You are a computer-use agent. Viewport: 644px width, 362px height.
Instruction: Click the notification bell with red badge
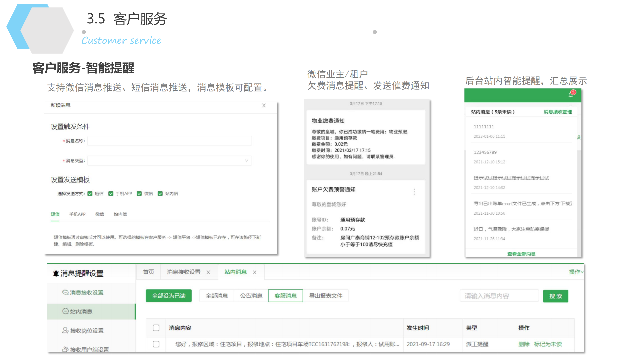click(x=571, y=94)
